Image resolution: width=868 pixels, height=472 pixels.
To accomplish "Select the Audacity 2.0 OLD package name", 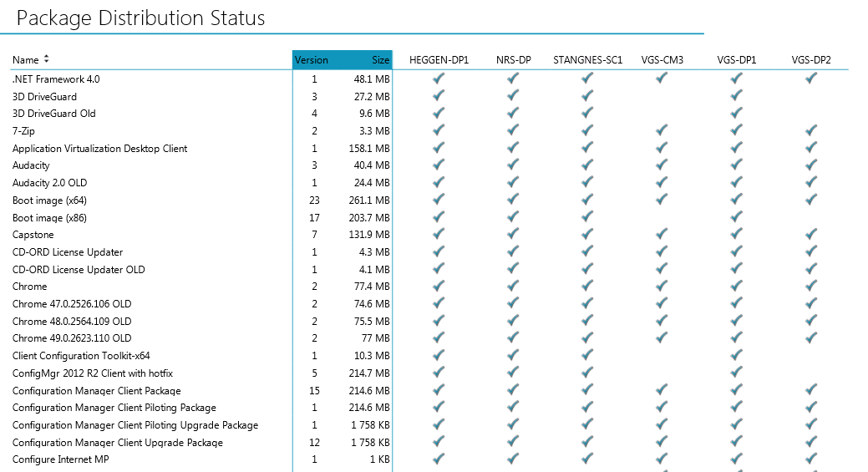I will (49, 183).
